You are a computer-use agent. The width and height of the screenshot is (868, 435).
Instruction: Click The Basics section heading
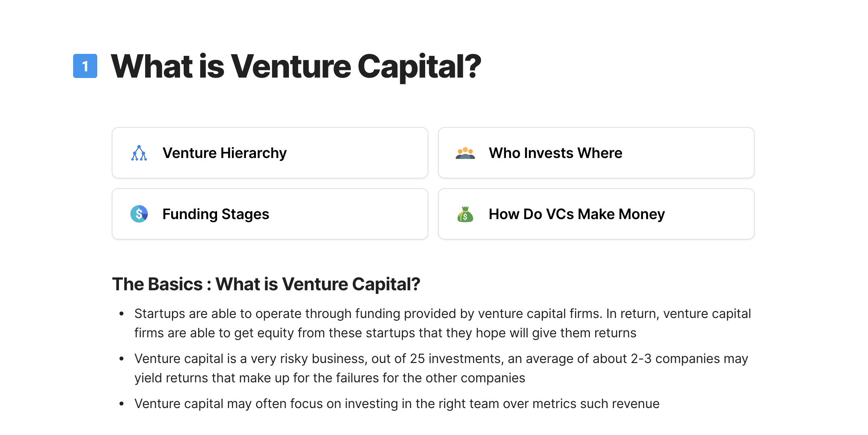point(266,284)
